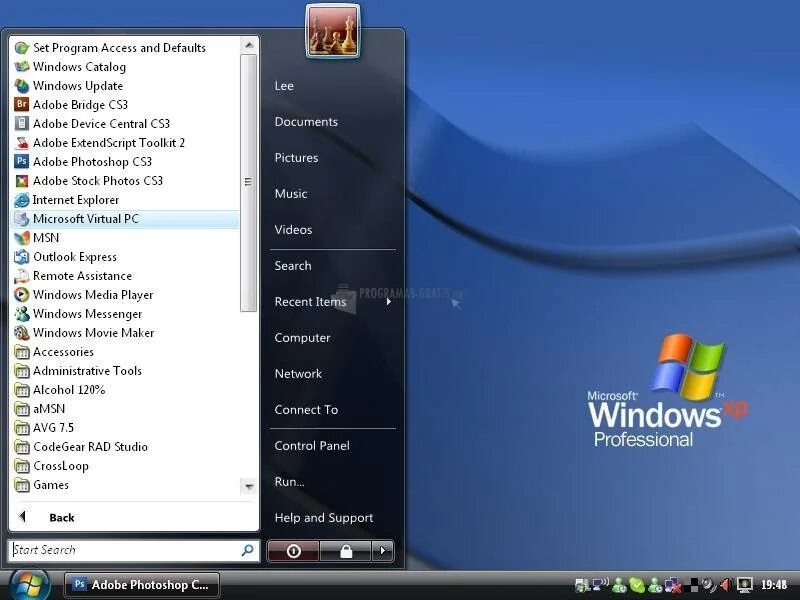Switch to Adobe Photoshop taskbar button
Image resolution: width=800 pixels, height=600 pixels.
click(142, 585)
